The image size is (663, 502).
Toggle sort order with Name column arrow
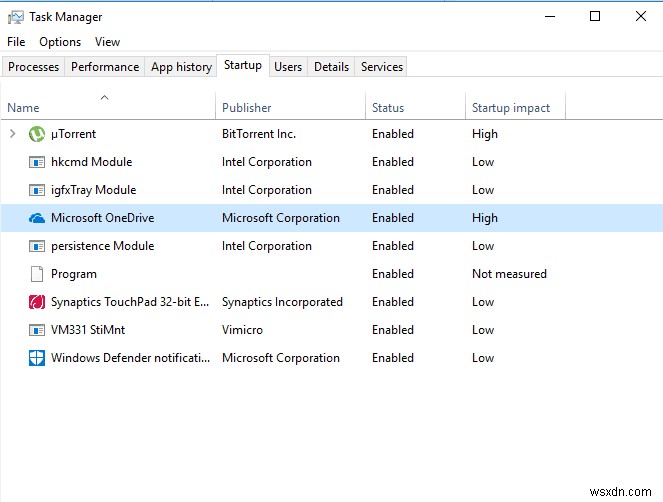click(x=104, y=98)
